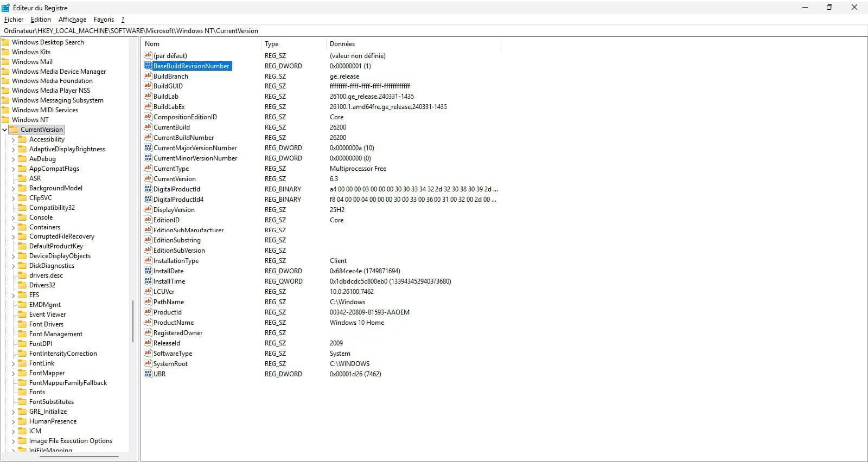
Task: Select the DigitalProductId4 value name
Action: pyautogui.click(x=178, y=200)
